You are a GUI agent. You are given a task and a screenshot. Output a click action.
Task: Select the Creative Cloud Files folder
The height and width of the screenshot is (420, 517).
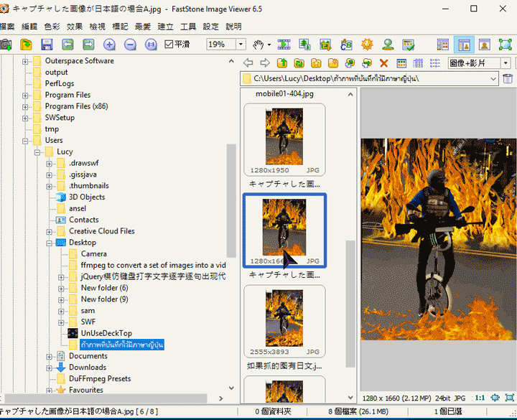tap(101, 231)
